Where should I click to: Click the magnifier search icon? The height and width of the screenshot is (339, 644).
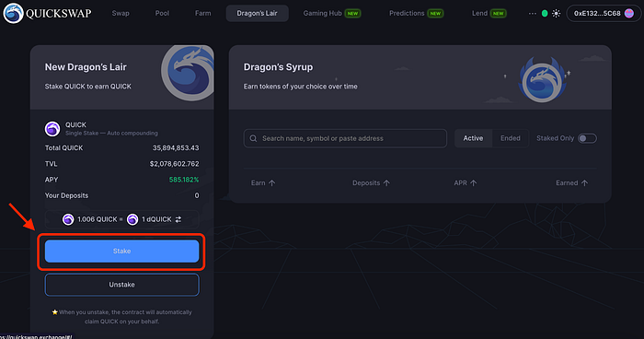(253, 138)
